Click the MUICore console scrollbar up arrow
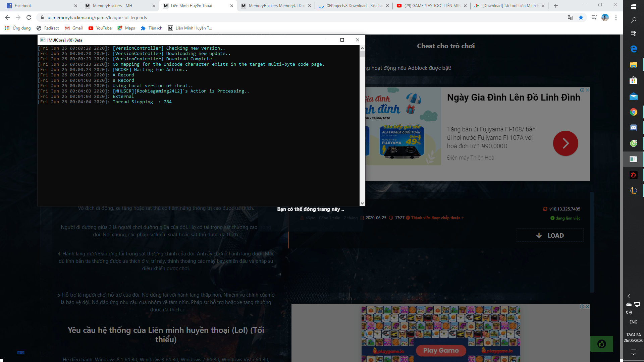644x362 pixels. 362,48
